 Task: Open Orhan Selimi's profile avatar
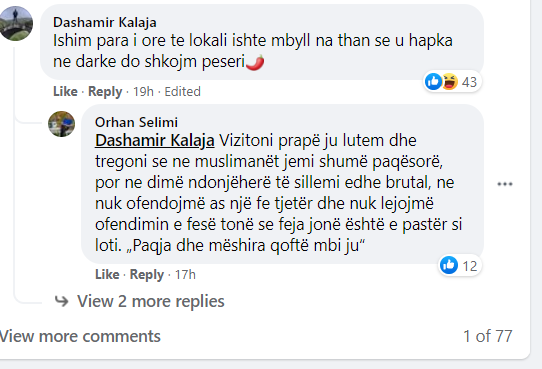(62, 124)
